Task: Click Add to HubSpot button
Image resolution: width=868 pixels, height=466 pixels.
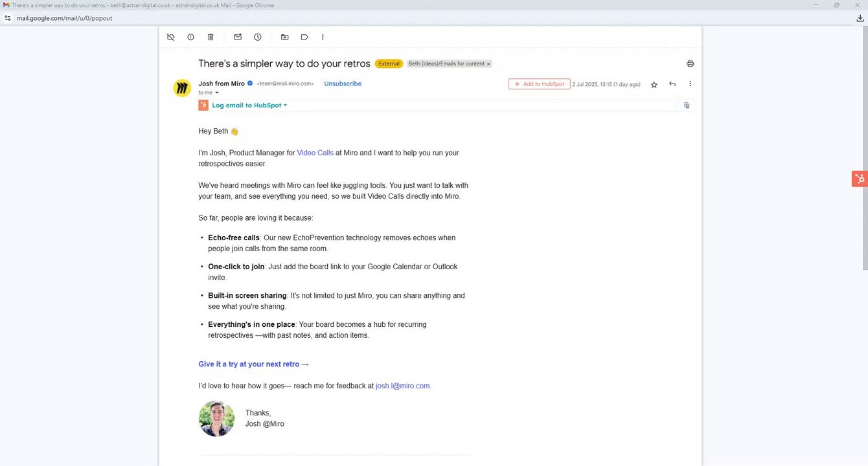Action: 540,84
